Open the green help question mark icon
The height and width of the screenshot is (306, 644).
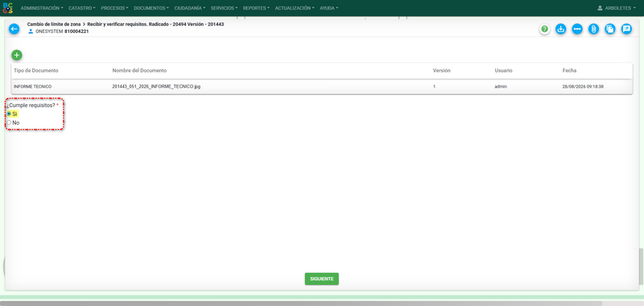[545, 29]
